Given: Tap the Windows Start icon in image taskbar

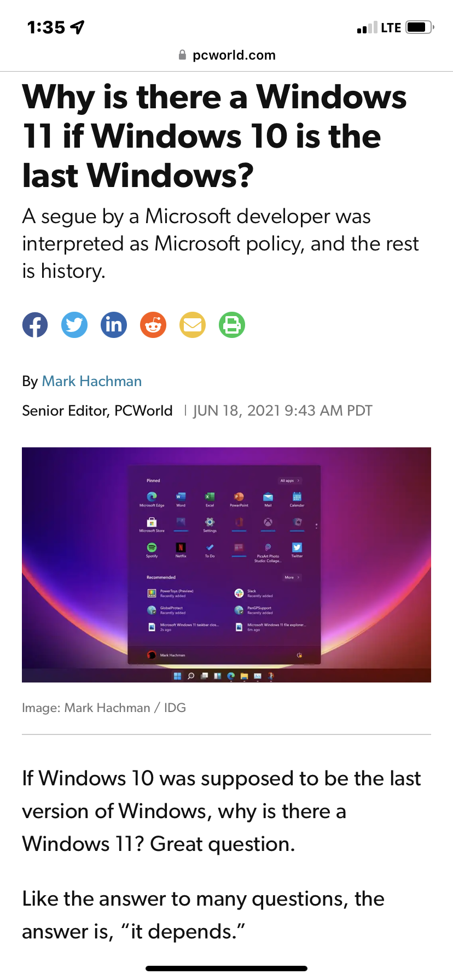Looking at the screenshot, I should [177, 676].
